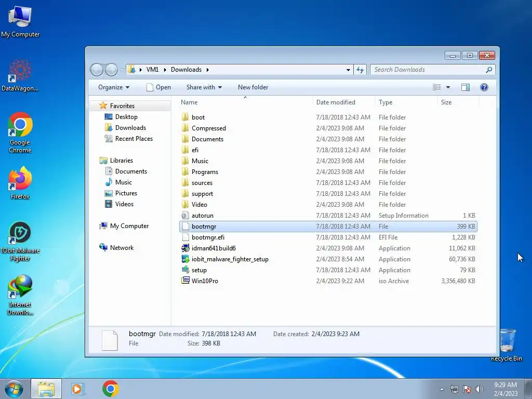Viewport: 532px width, 399px height.
Task: Open Internet Download Manager desktop shortcut
Action: (x=20, y=295)
